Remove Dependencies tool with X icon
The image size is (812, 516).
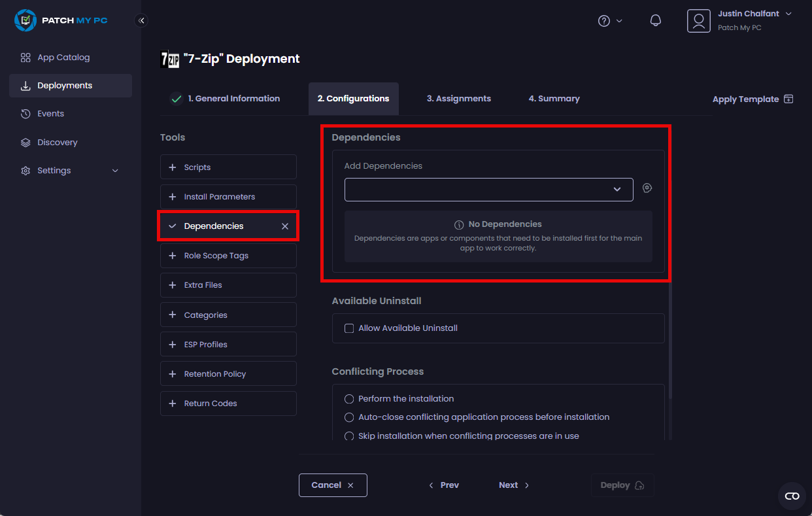284,226
